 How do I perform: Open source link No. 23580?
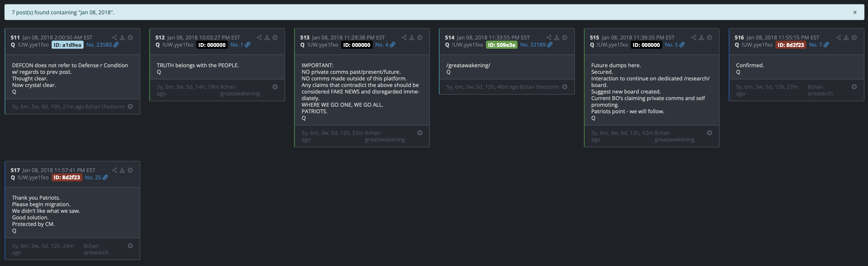[x=102, y=45]
